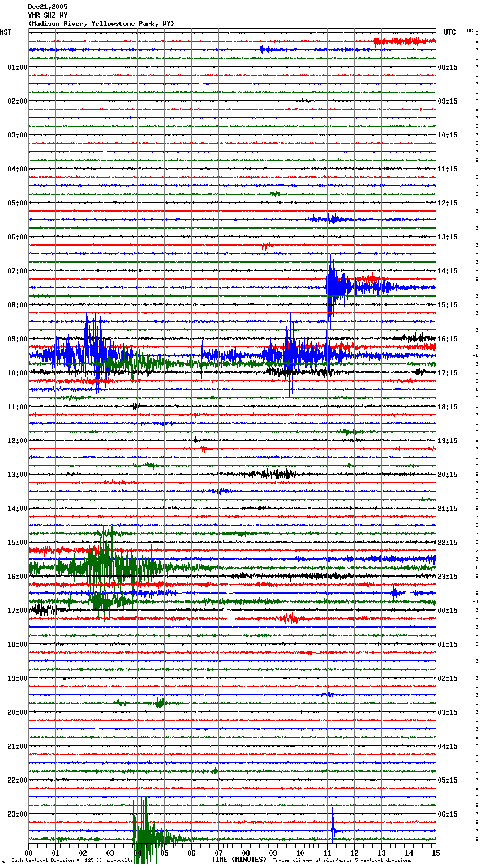Click the 00 minute axis tick label
The height and width of the screenshot is (868, 481).
pyautogui.click(x=29, y=853)
